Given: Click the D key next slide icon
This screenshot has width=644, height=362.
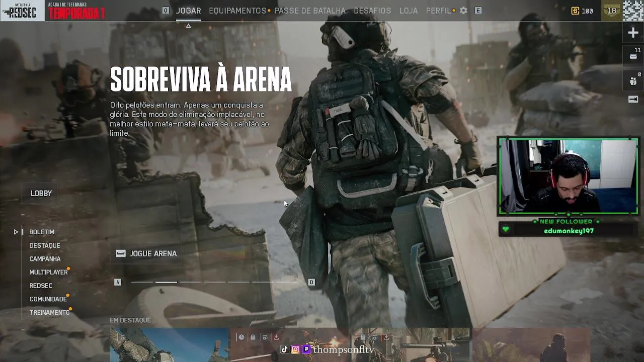Looking at the screenshot, I should coord(311,283).
